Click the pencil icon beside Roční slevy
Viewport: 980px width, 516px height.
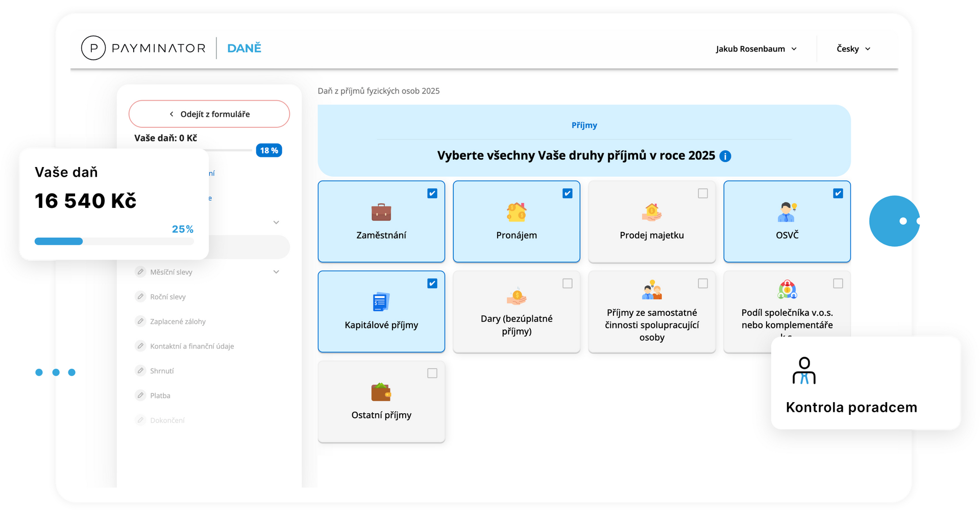tap(140, 296)
